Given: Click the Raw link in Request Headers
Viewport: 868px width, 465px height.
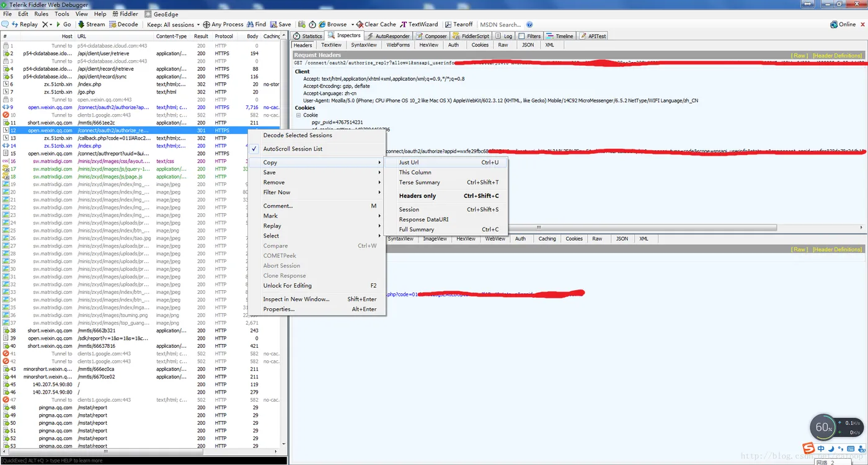Looking at the screenshot, I should tap(800, 55).
